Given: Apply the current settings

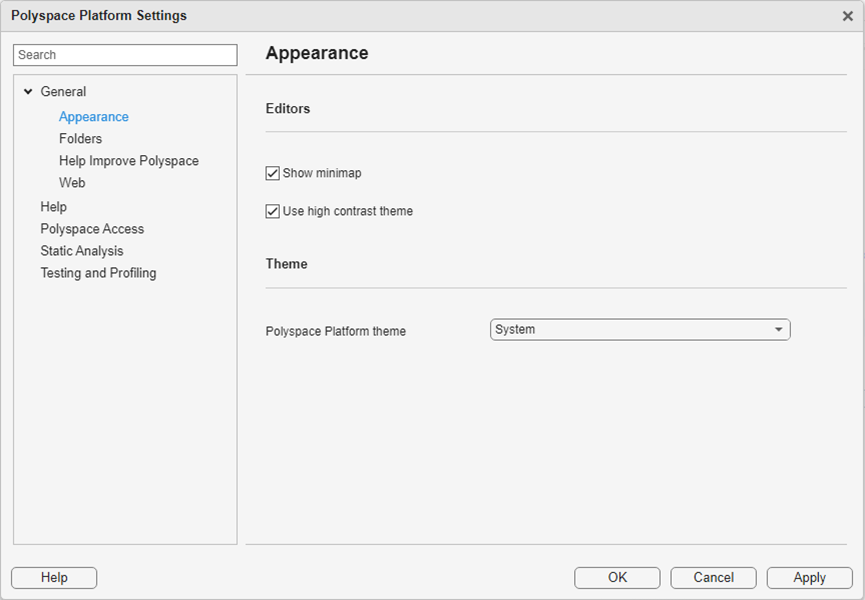Looking at the screenshot, I should pyautogui.click(x=809, y=577).
